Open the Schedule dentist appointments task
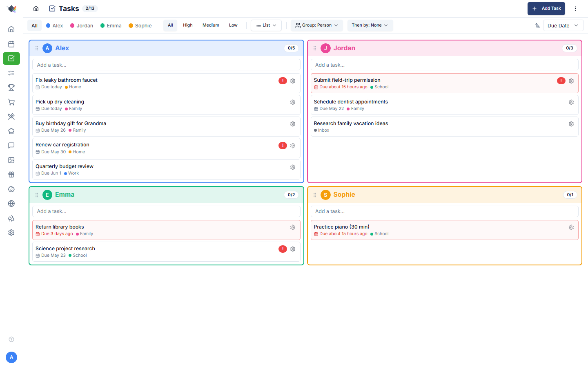Viewport: 588px width, 368px height. (445, 105)
